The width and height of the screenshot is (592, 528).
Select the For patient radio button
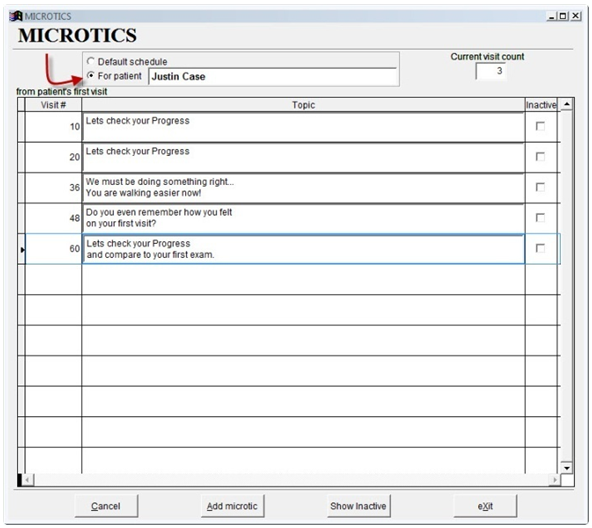pyautogui.click(x=91, y=76)
